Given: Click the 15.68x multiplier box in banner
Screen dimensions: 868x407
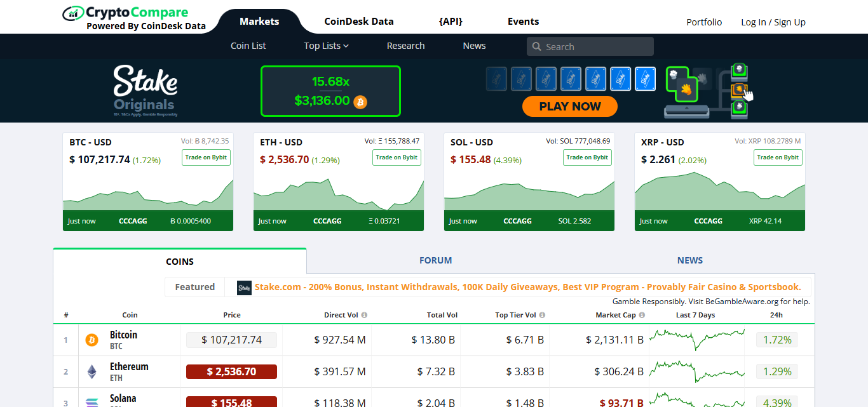Looking at the screenshot, I should pos(330,91).
